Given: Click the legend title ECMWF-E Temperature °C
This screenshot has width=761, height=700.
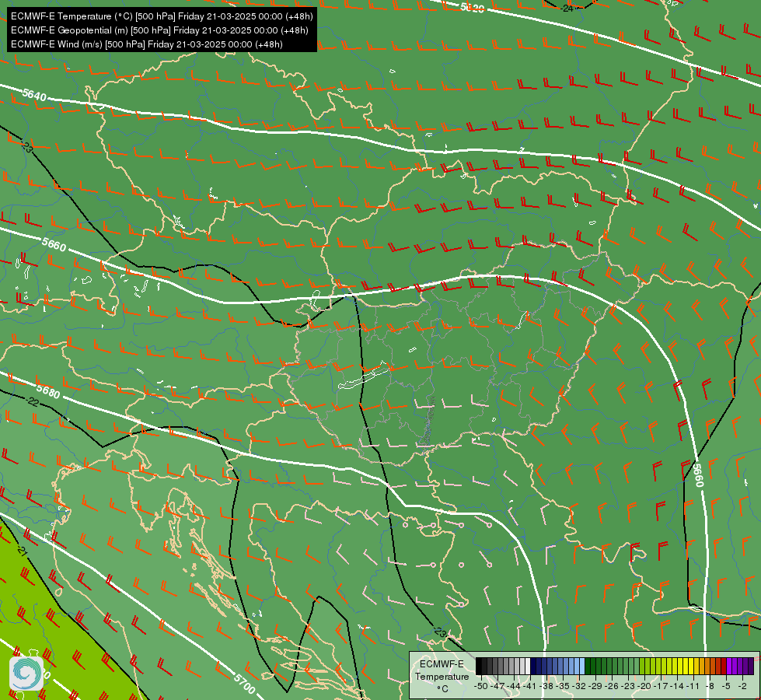Looking at the screenshot, I should [442, 676].
